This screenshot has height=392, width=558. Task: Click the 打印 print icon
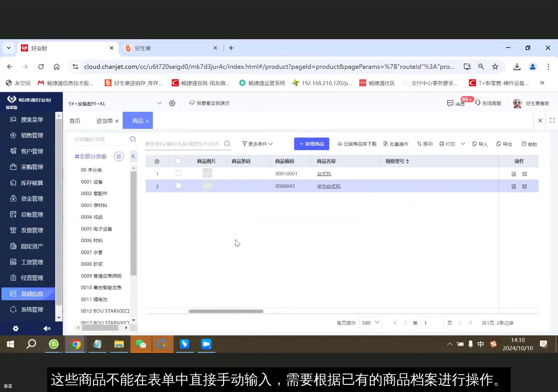click(x=447, y=144)
